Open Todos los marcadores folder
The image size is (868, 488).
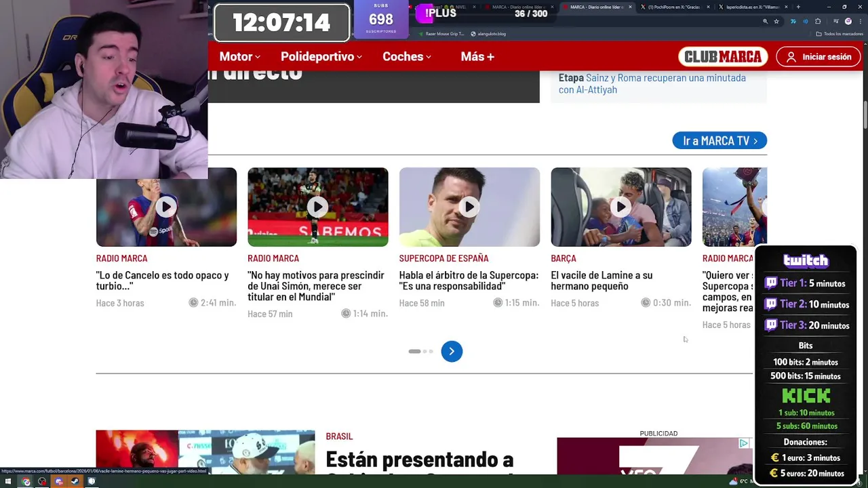839,34
